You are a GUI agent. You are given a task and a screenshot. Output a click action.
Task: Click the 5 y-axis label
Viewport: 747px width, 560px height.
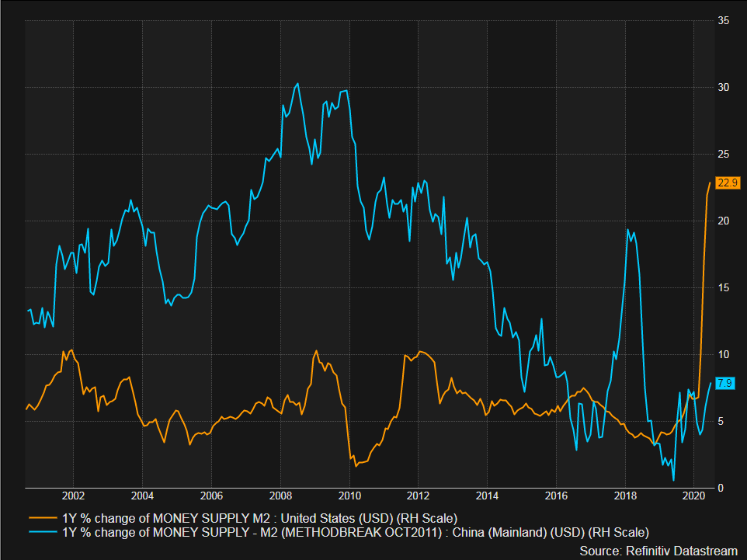[721, 421]
